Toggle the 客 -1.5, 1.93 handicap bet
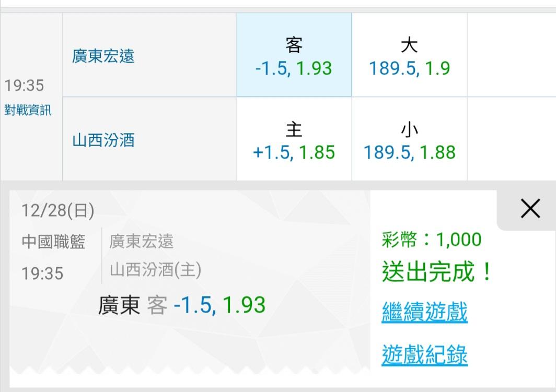Image resolution: width=556 pixels, height=392 pixels. tap(294, 55)
